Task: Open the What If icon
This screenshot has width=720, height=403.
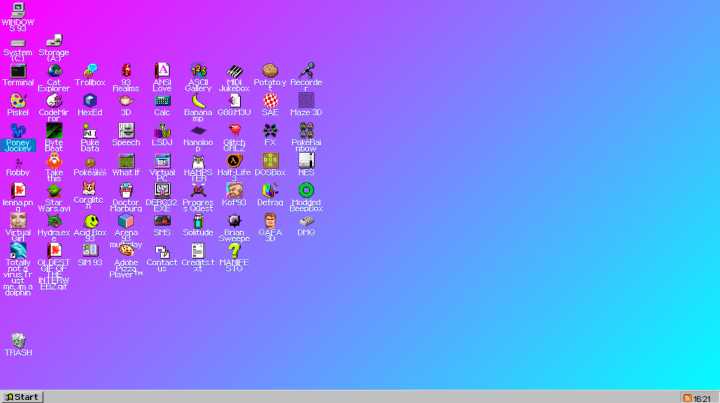Action: coord(126,161)
